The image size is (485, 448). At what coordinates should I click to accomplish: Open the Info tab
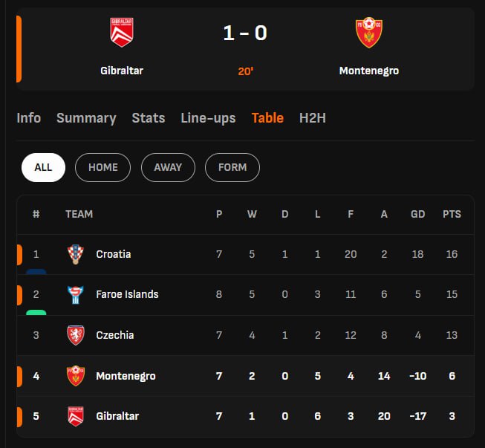pyautogui.click(x=29, y=118)
